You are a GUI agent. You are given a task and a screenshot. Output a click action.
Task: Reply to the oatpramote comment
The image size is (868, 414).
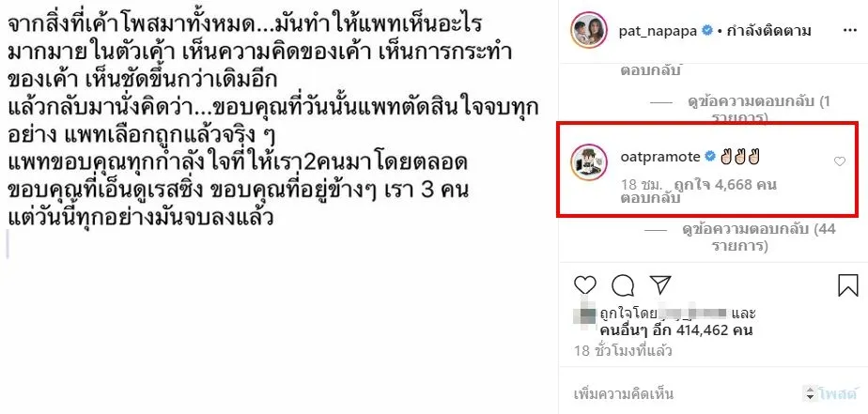650,197
